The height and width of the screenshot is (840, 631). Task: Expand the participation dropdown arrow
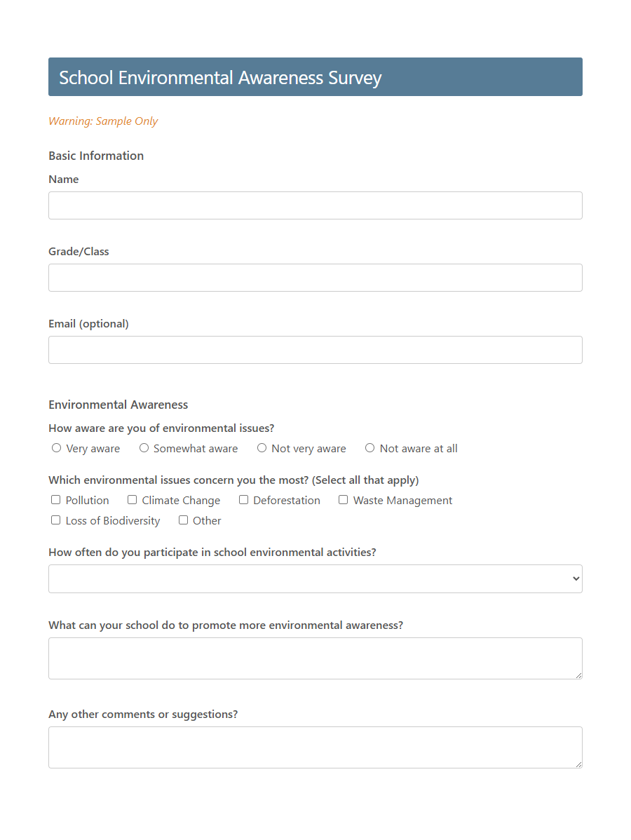click(573, 578)
